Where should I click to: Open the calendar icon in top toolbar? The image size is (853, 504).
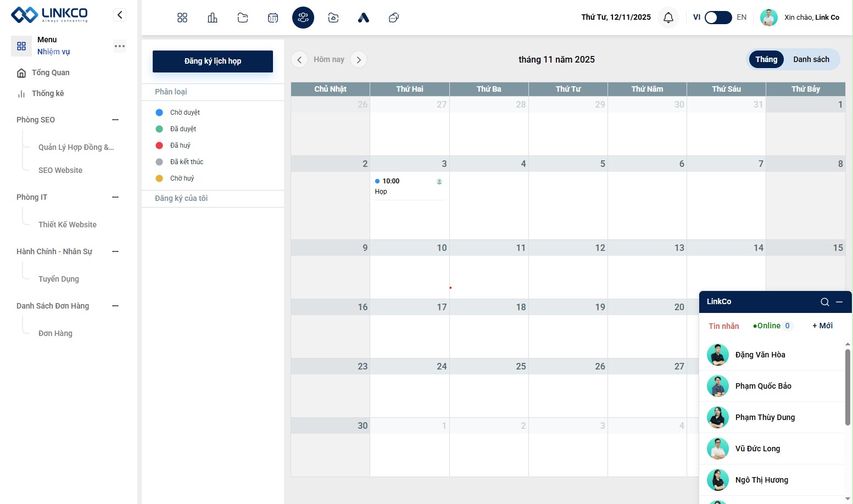coord(273,18)
